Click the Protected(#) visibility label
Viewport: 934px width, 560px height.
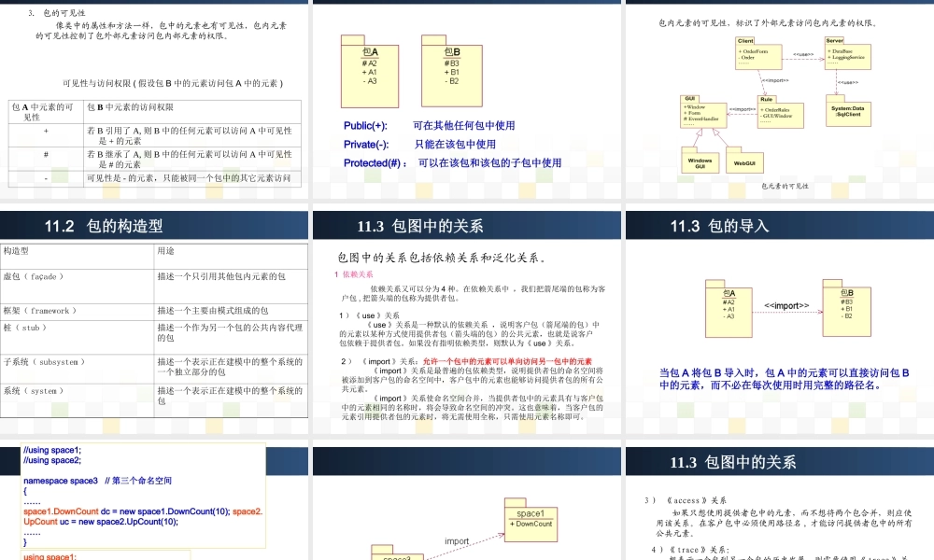(x=372, y=162)
